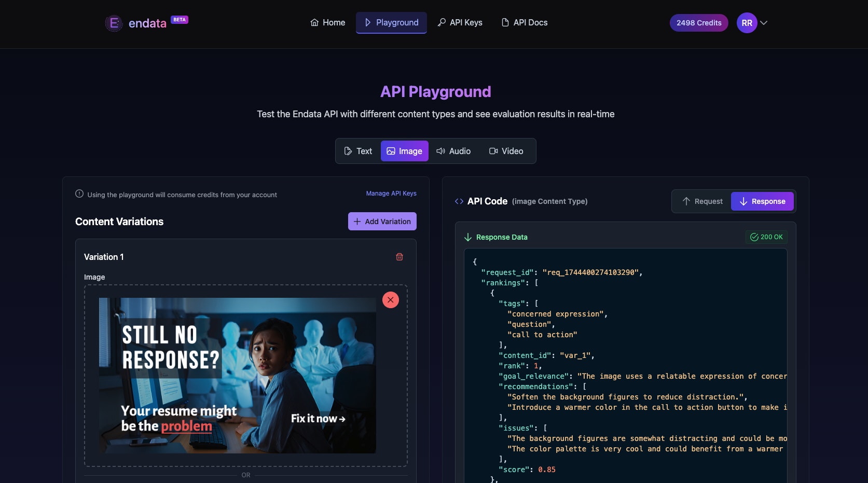Click the score value 0.85
This screenshot has height=483, width=868.
(x=547, y=470)
